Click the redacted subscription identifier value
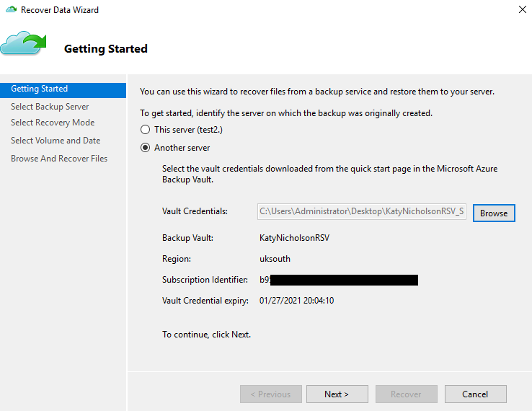Screen dimensions: 532x411 pyautogui.click(x=339, y=280)
